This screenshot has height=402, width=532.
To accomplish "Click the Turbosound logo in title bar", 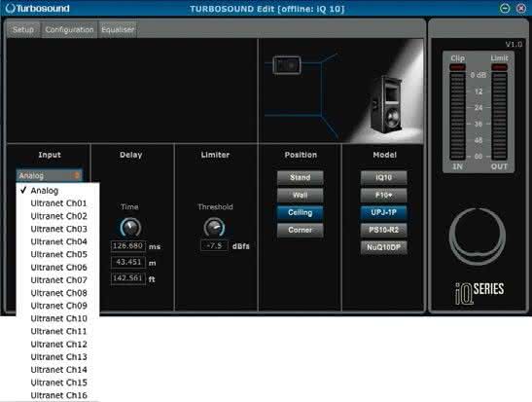I will [x=38, y=9].
